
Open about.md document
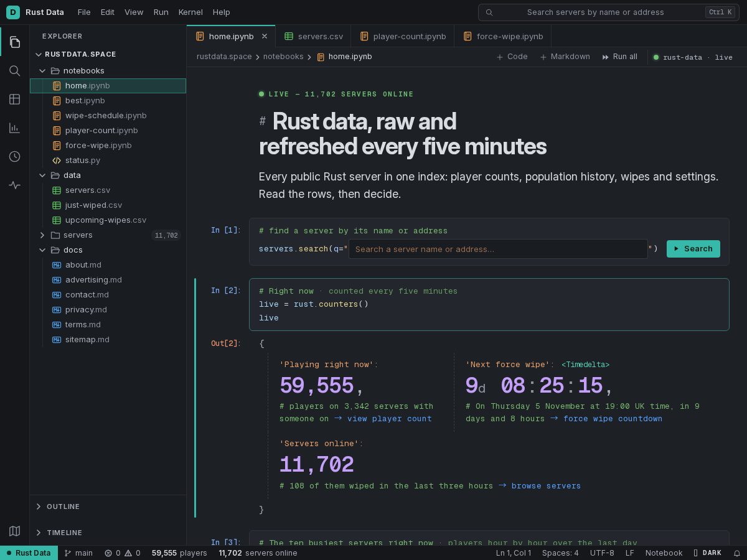tap(108, 264)
